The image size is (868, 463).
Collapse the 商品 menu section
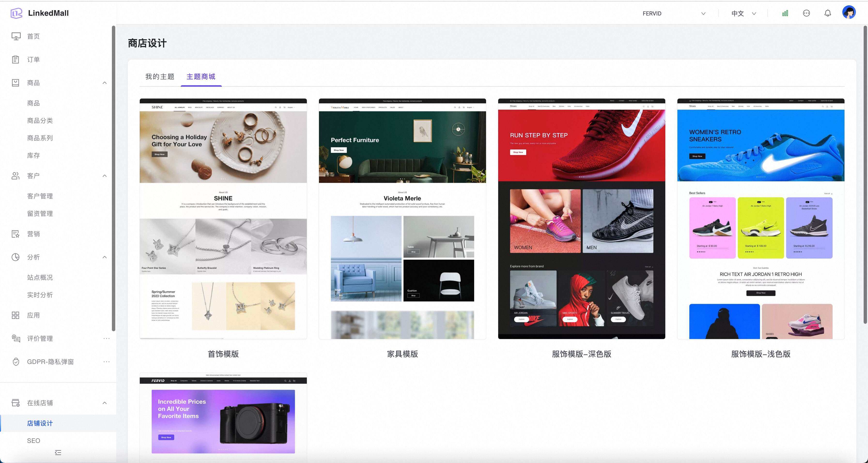point(104,83)
